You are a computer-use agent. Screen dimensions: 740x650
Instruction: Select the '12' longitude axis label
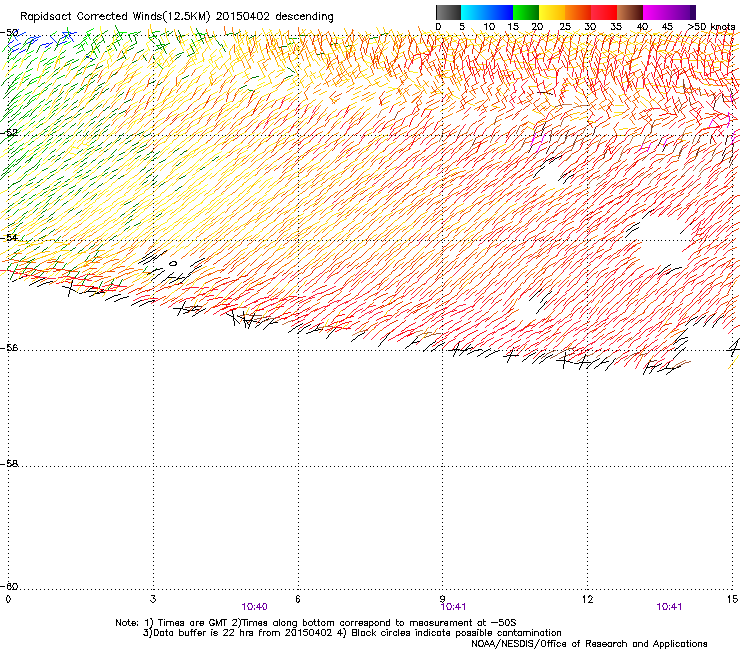587,599
